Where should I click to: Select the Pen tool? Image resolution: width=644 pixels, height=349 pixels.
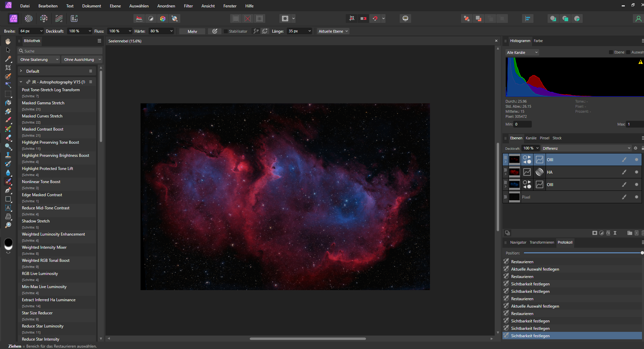[x=8, y=190]
